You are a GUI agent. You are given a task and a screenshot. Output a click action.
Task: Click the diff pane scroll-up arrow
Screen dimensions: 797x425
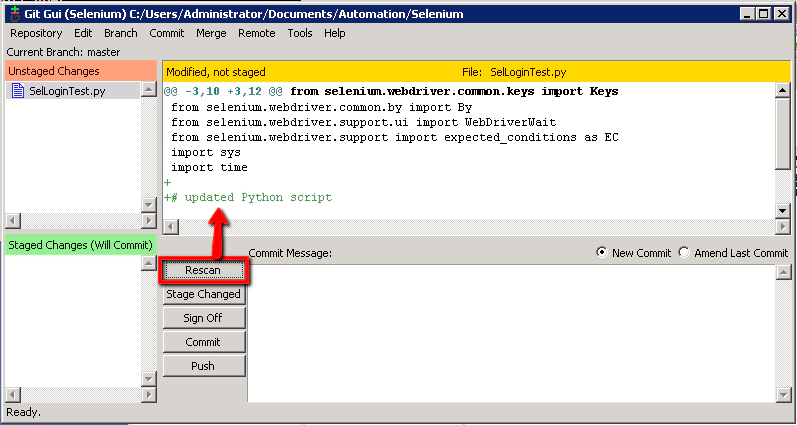(783, 91)
